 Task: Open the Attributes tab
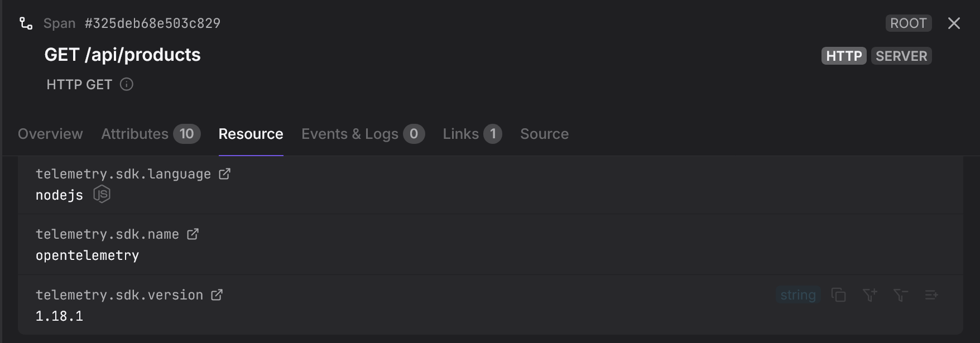(x=151, y=134)
